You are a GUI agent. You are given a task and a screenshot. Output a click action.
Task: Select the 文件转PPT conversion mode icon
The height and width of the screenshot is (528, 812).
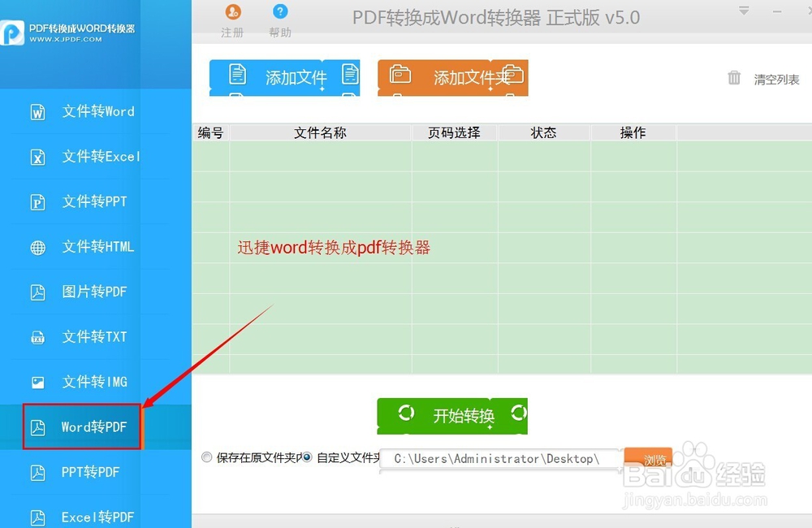click(38, 201)
